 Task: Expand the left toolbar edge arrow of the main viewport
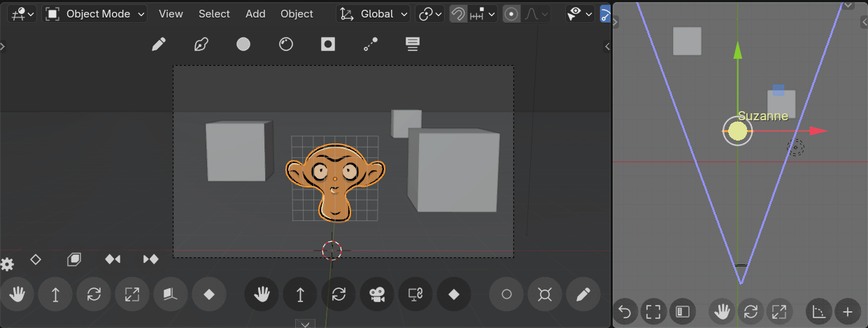point(3,47)
